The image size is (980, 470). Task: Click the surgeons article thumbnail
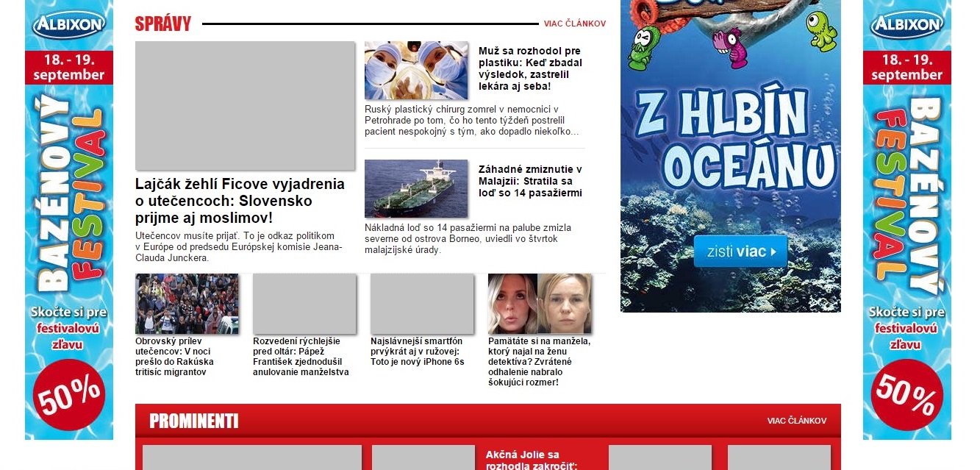[x=416, y=71]
